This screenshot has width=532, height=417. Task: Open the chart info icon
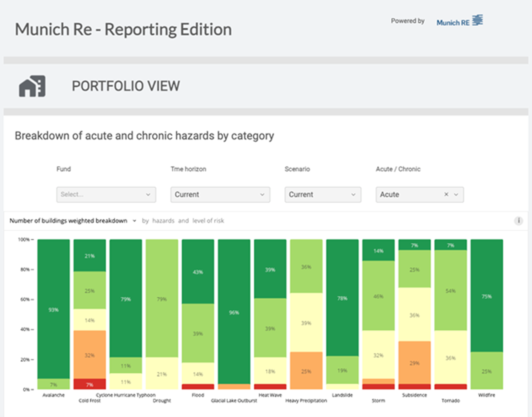coord(518,221)
